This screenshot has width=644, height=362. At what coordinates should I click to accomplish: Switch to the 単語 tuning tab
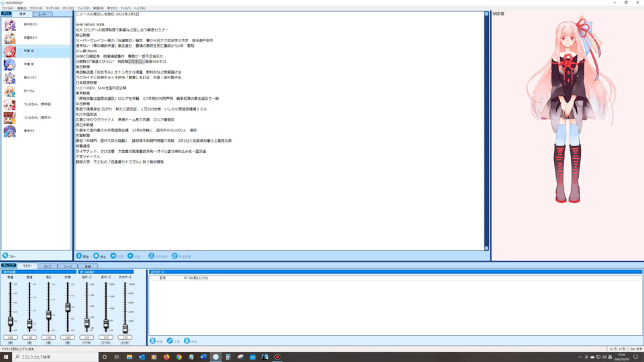click(87, 266)
